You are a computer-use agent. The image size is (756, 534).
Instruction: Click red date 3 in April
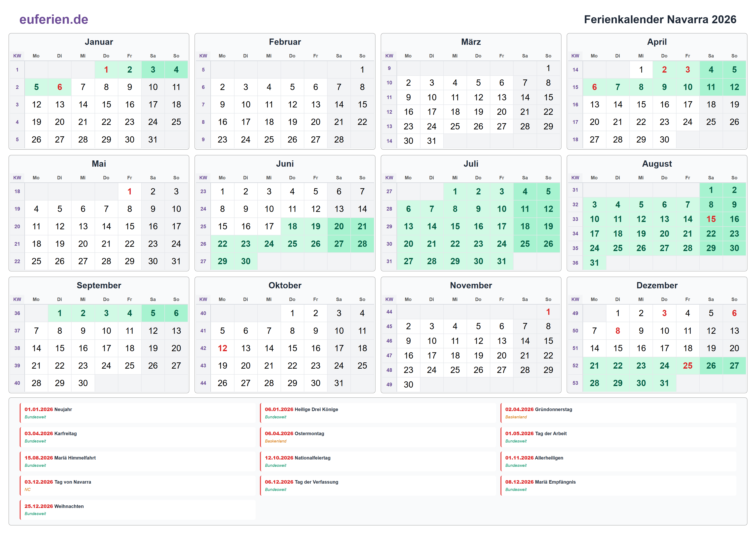coord(687,69)
